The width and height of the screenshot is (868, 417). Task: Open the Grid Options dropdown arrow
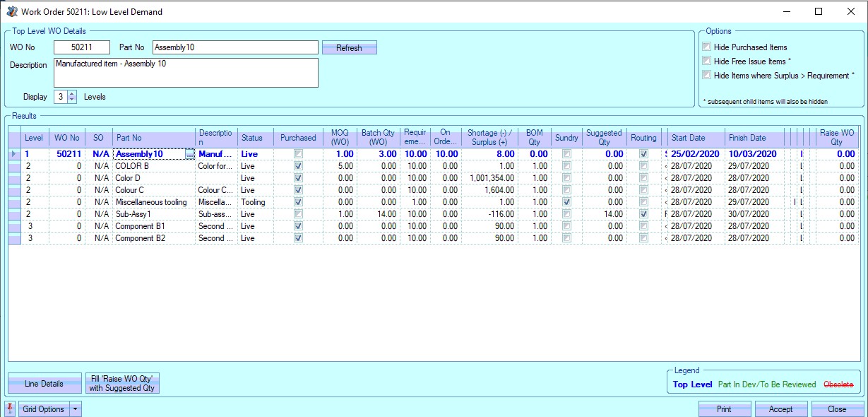[x=76, y=409]
